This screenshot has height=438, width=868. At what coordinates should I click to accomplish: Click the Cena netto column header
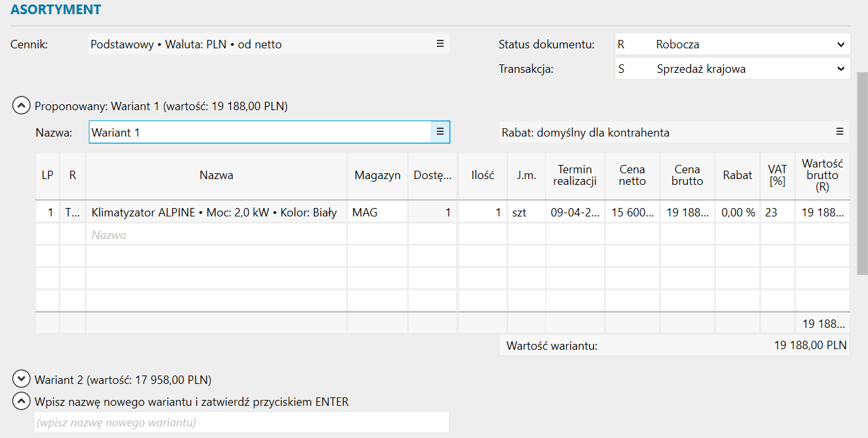point(632,175)
